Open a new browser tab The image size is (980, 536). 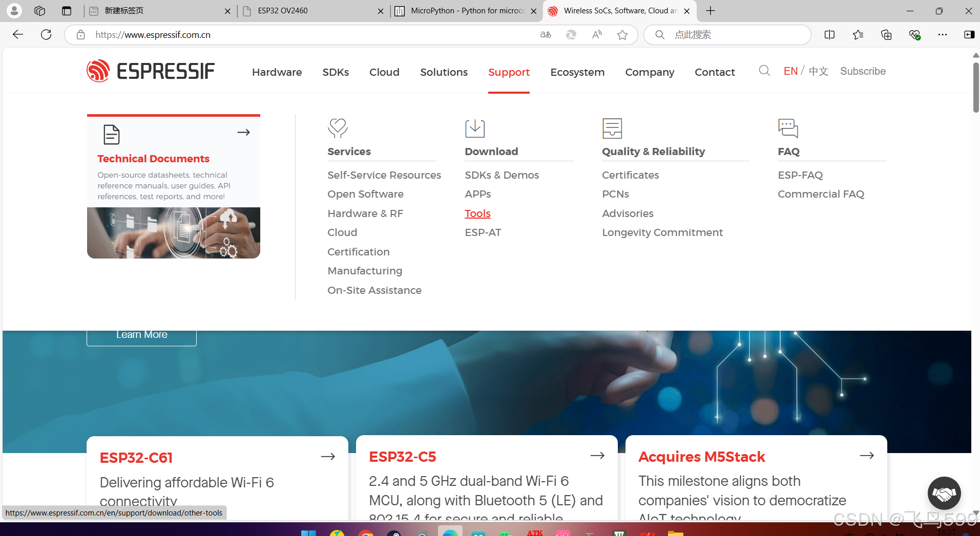tap(711, 11)
